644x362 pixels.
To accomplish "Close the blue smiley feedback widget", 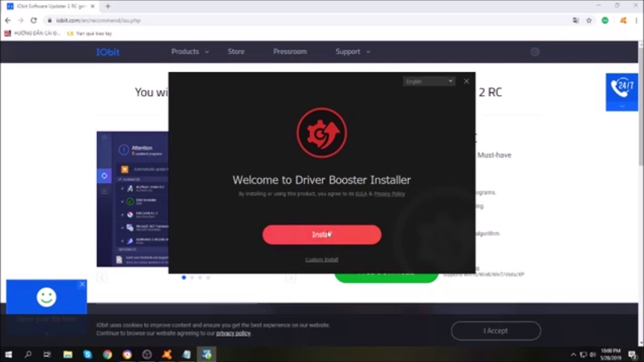I will tap(82, 285).
